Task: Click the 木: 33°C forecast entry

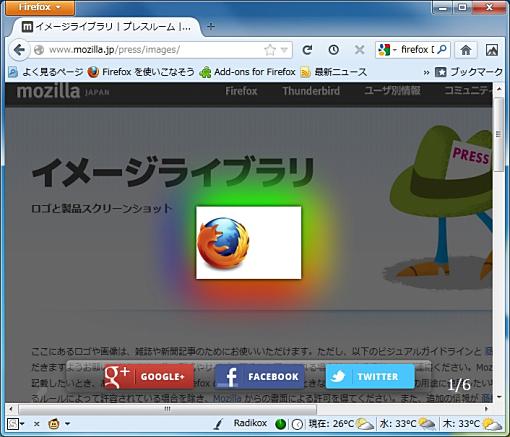Action: (472, 424)
